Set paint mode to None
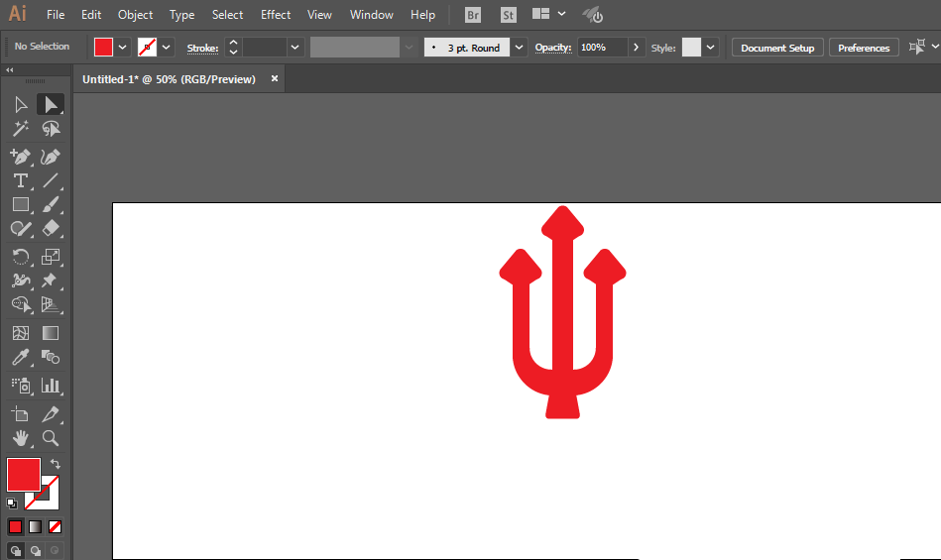 pos(55,527)
